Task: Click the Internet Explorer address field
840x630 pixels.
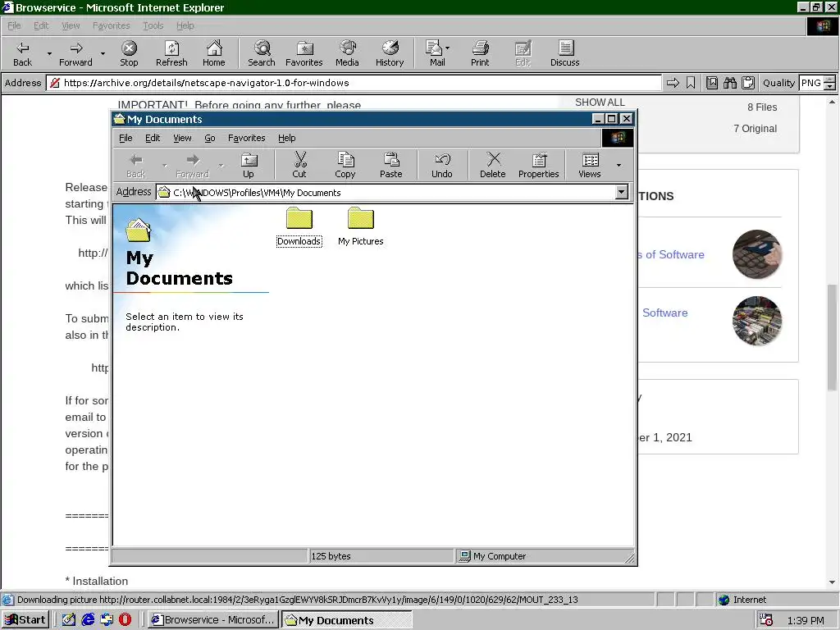Action: 354,83
